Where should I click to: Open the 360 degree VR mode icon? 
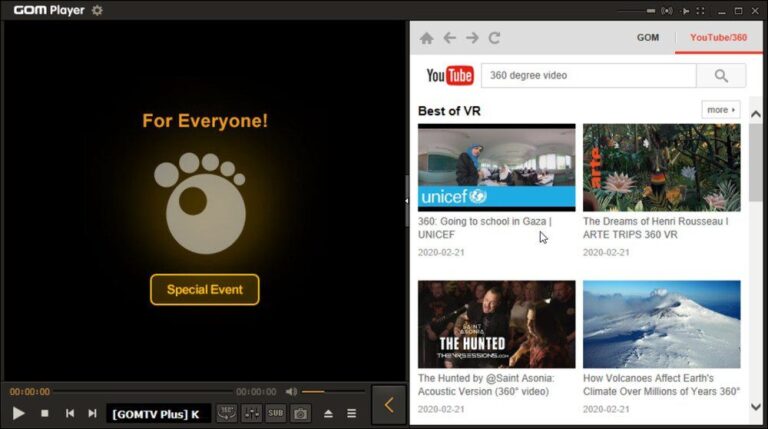[227, 413]
